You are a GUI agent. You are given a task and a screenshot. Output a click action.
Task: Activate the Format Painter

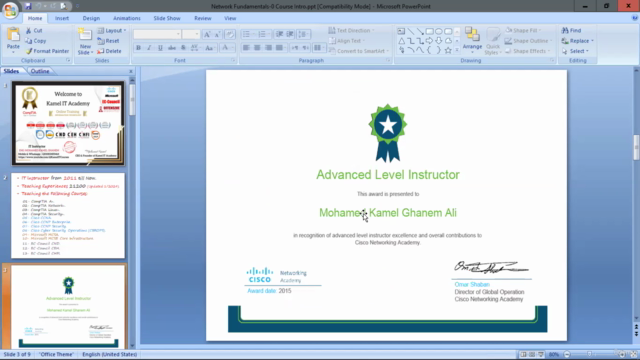(47, 51)
